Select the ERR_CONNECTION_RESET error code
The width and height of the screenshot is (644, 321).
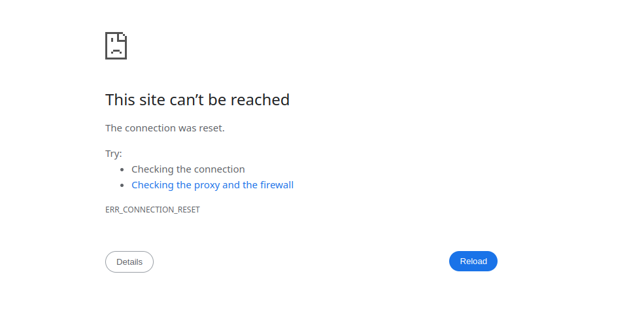point(152,210)
